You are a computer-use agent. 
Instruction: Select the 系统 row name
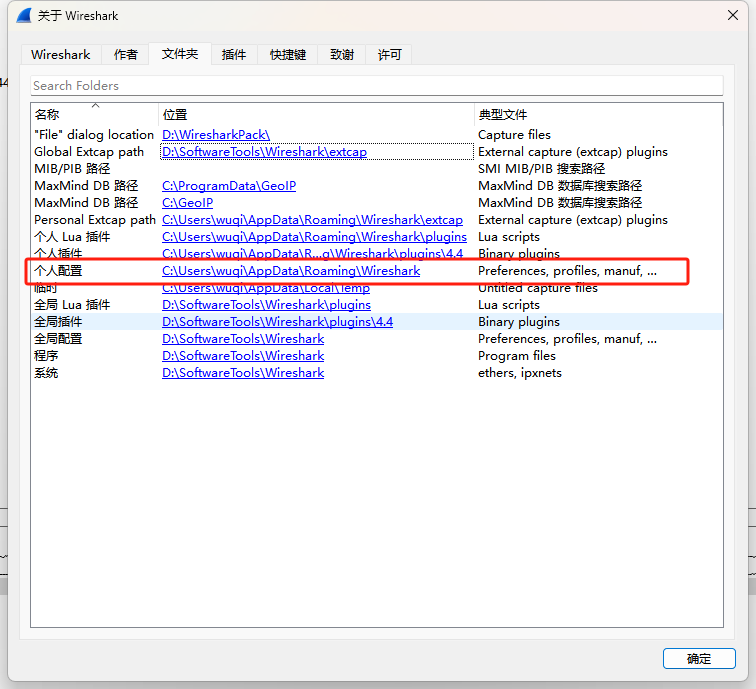[x=46, y=373]
